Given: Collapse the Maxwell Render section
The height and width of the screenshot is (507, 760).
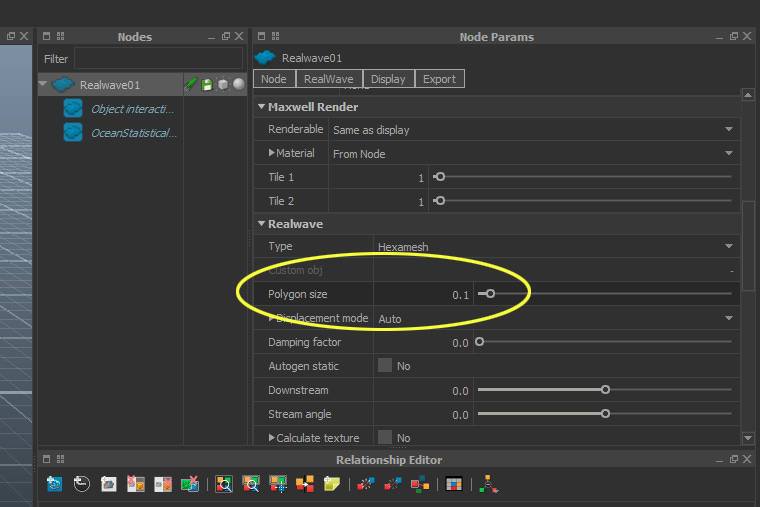Looking at the screenshot, I should (x=261, y=107).
